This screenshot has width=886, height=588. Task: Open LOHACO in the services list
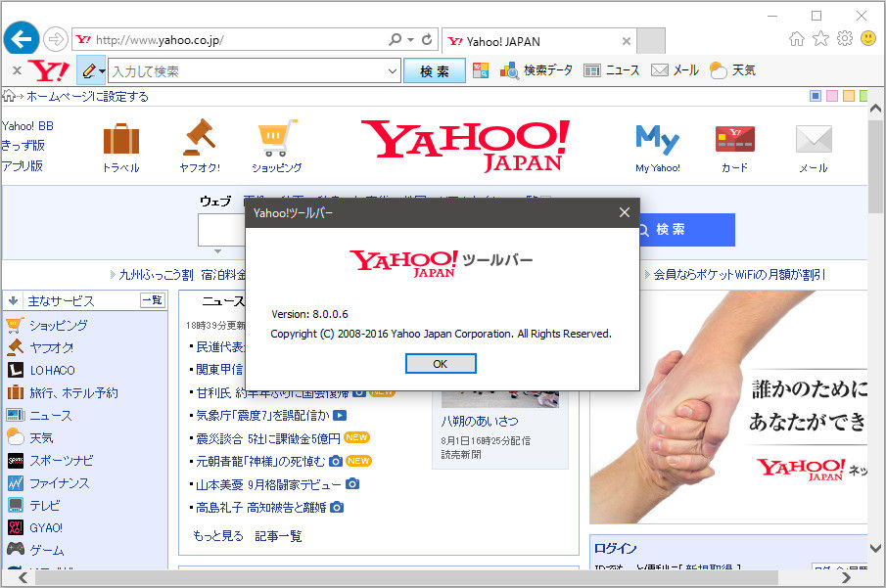[53, 371]
